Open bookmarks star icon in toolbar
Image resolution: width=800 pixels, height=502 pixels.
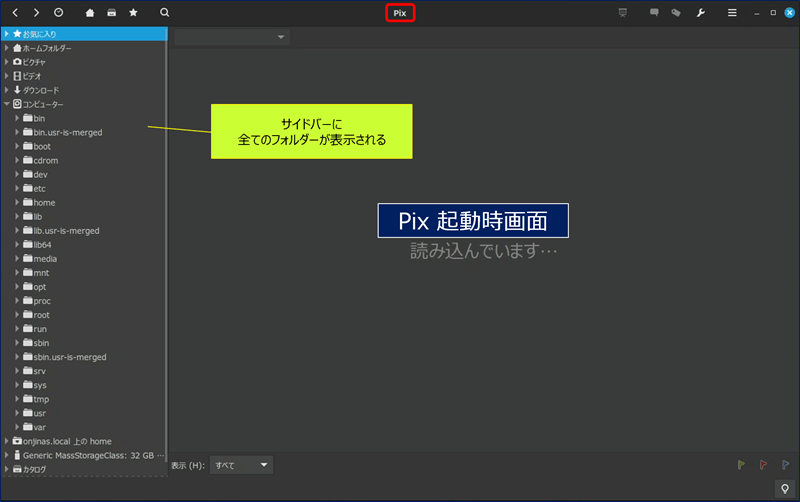(x=133, y=13)
